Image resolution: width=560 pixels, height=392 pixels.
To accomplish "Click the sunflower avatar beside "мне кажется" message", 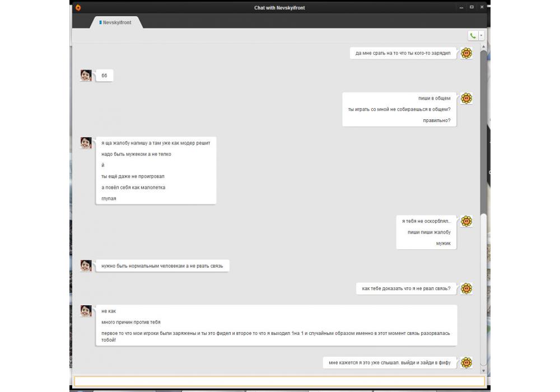I will [x=466, y=363].
